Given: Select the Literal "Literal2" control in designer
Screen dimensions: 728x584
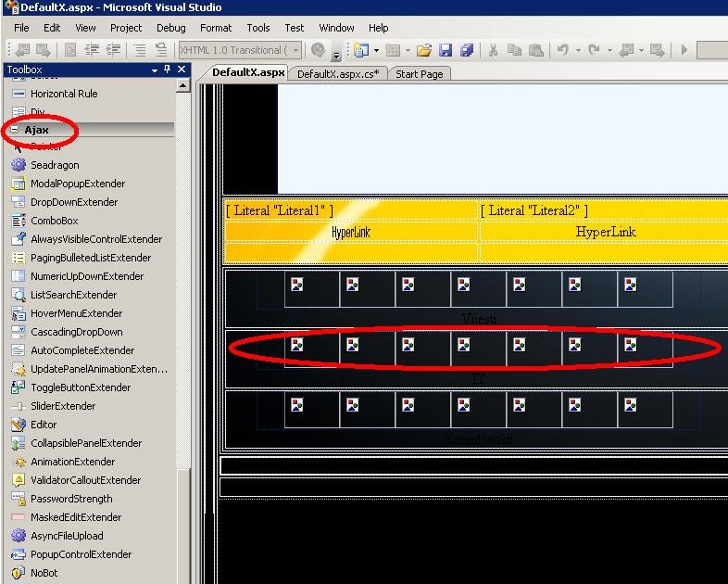Looking at the screenshot, I should pyautogui.click(x=534, y=210).
